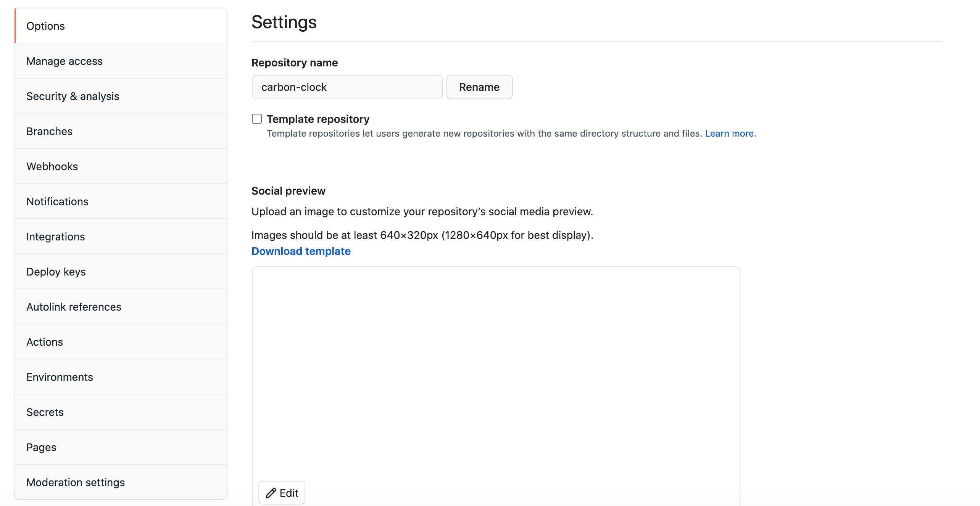Viewport: 980px width, 506px height.
Task: Open Manage access settings
Action: coord(64,61)
